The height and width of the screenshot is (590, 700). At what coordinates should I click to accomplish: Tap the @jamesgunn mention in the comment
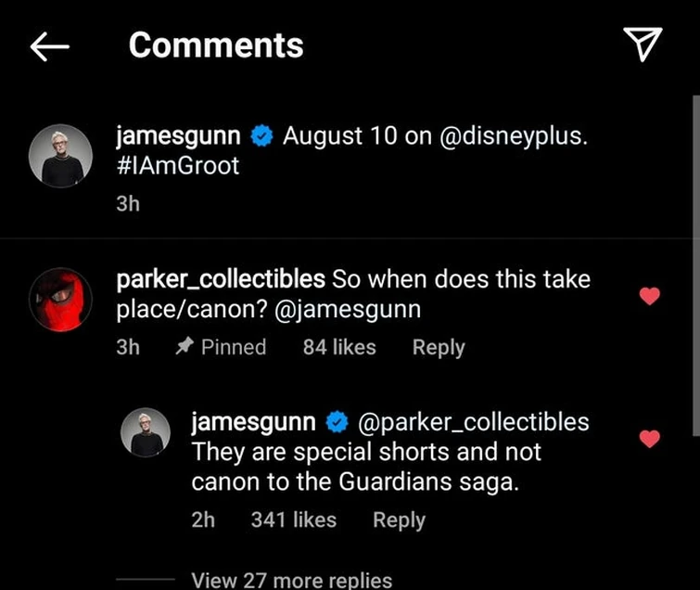(x=350, y=311)
